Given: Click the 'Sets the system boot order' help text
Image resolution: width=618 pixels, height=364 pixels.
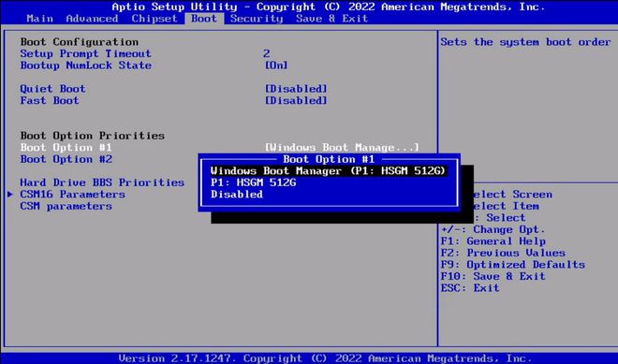Looking at the screenshot, I should click(526, 42).
